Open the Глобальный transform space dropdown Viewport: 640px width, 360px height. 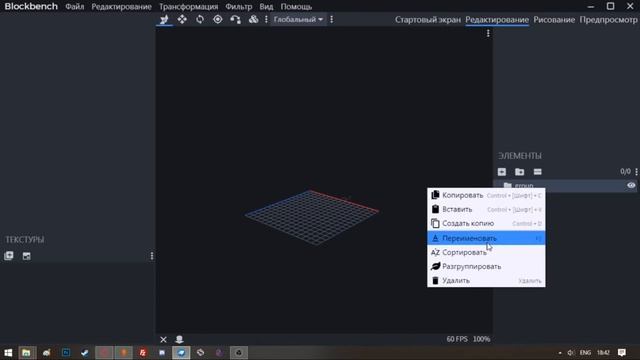click(298, 19)
